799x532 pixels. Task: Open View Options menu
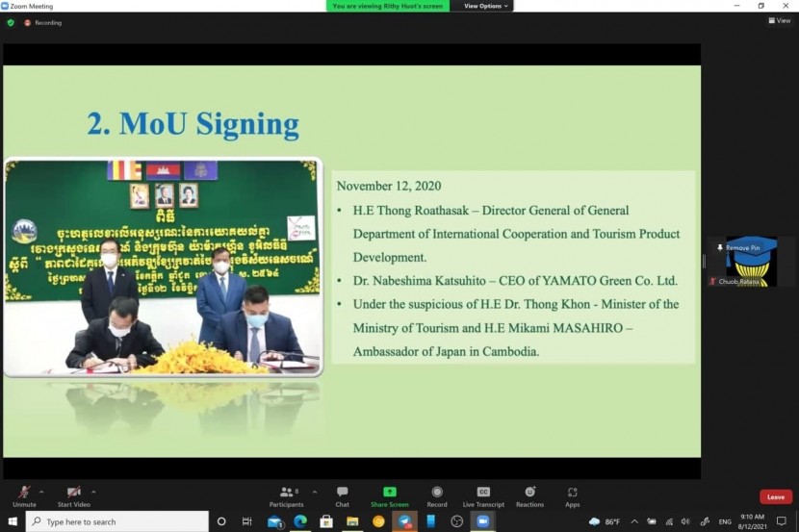point(484,6)
